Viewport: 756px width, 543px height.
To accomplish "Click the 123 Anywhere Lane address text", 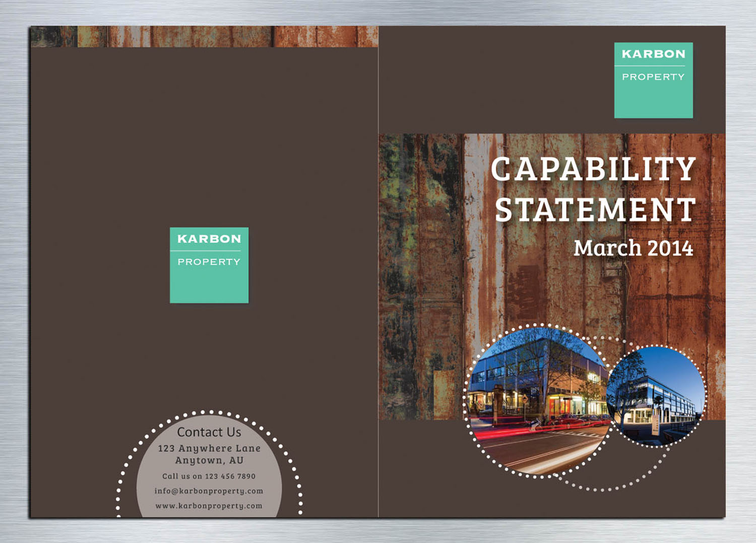I will pos(209,447).
